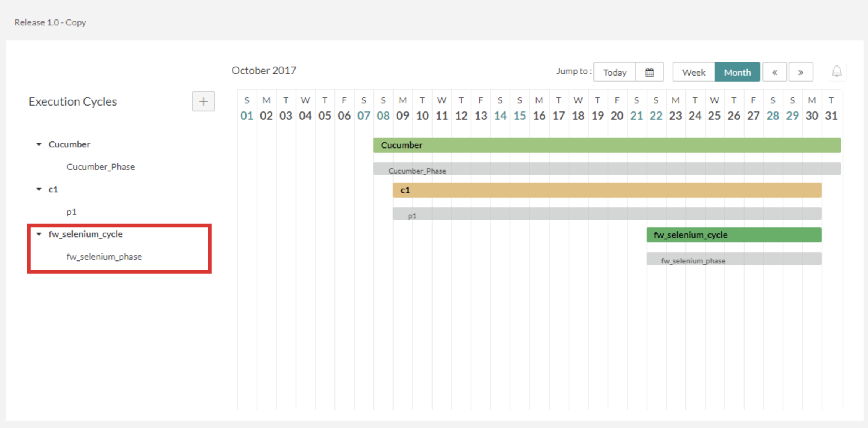This screenshot has height=428, width=868.
Task: Click the green fw_selenium_cycle timeline bar
Action: (x=734, y=235)
